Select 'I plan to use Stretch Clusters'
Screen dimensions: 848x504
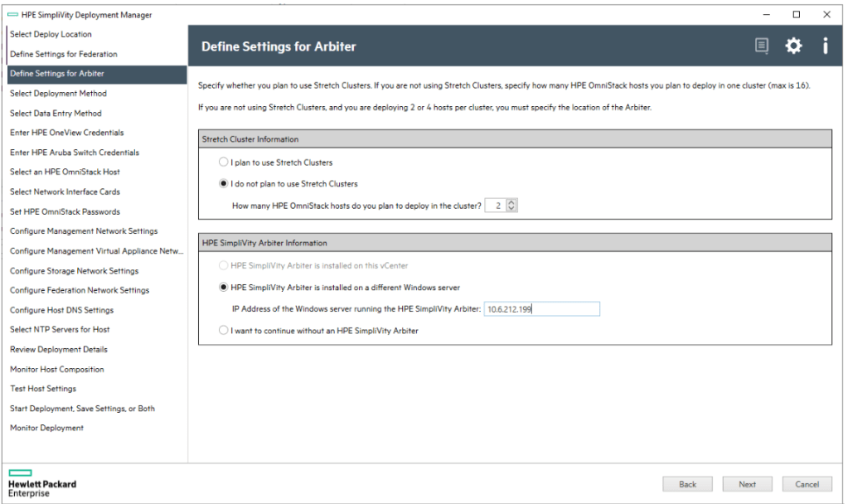point(223,162)
